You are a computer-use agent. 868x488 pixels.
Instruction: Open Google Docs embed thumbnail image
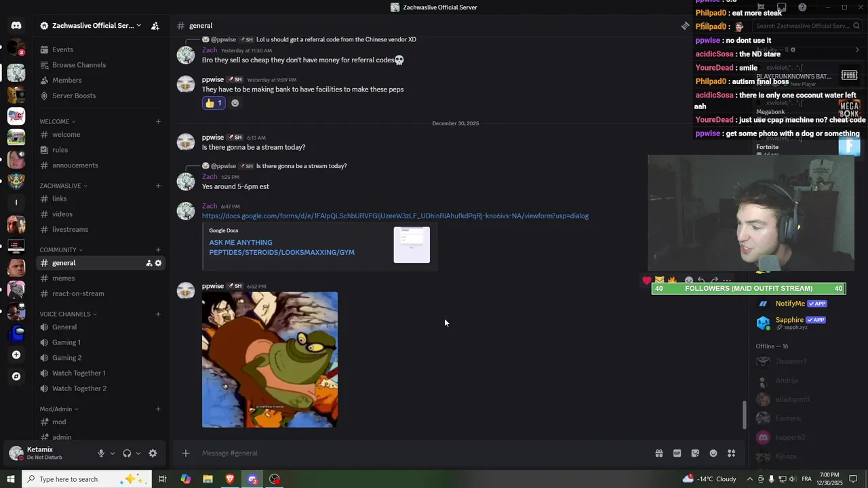tap(412, 245)
